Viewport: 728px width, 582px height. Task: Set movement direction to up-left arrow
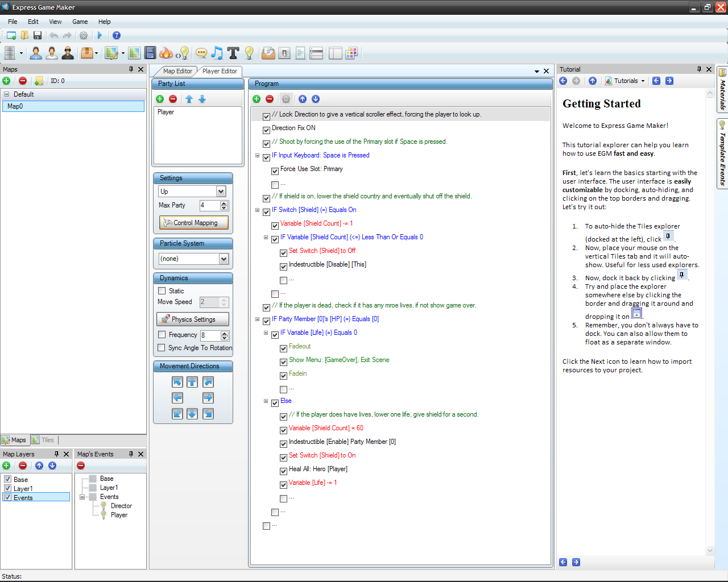pos(177,382)
